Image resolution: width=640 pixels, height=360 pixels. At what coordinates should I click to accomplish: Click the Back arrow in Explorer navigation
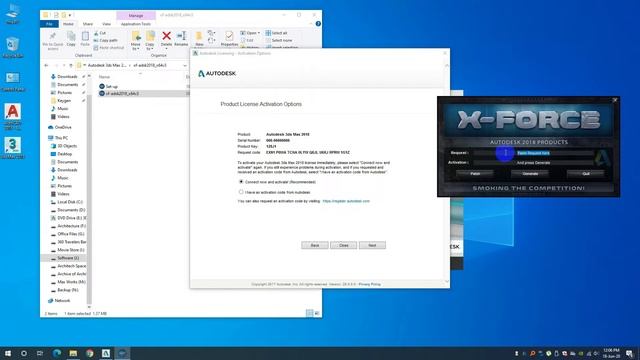[x=46, y=65]
